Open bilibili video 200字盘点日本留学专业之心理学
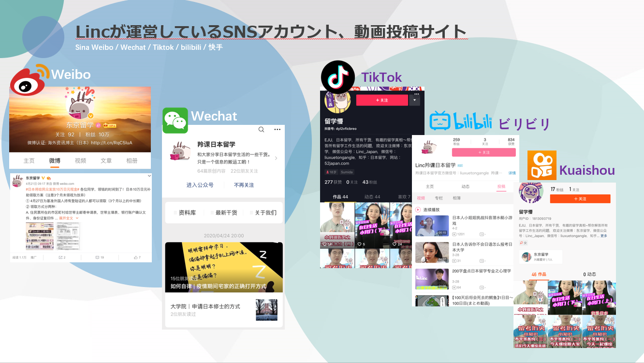The width and height of the screenshot is (644, 363). click(x=464, y=280)
